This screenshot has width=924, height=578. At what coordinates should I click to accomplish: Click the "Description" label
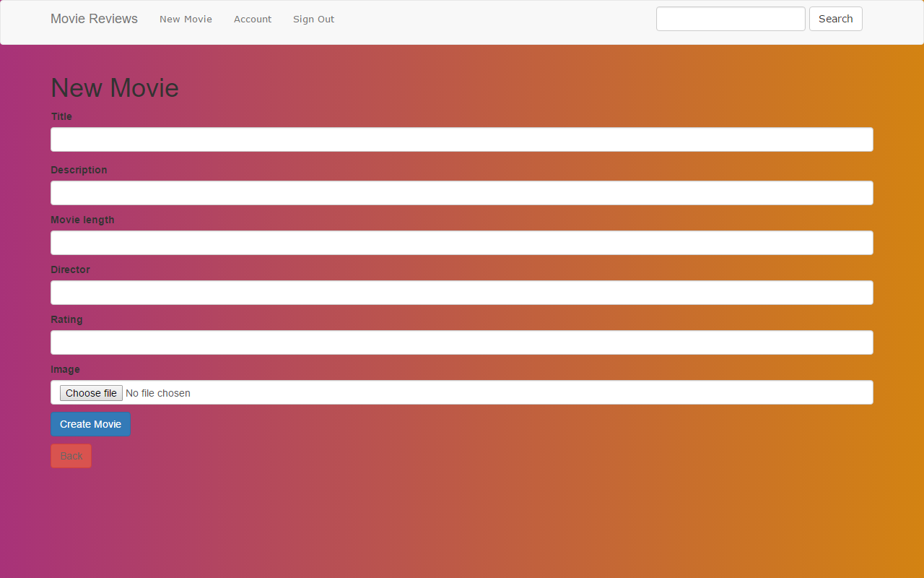pyautogui.click(x=79, y=170)
